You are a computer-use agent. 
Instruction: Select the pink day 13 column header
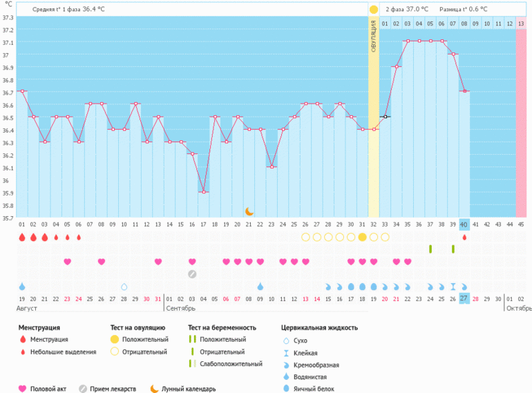(x=521, y=23)
